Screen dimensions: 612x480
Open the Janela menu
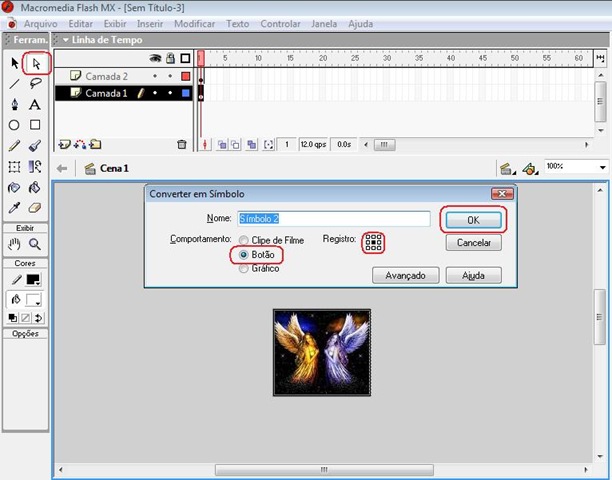pos(324,24)
